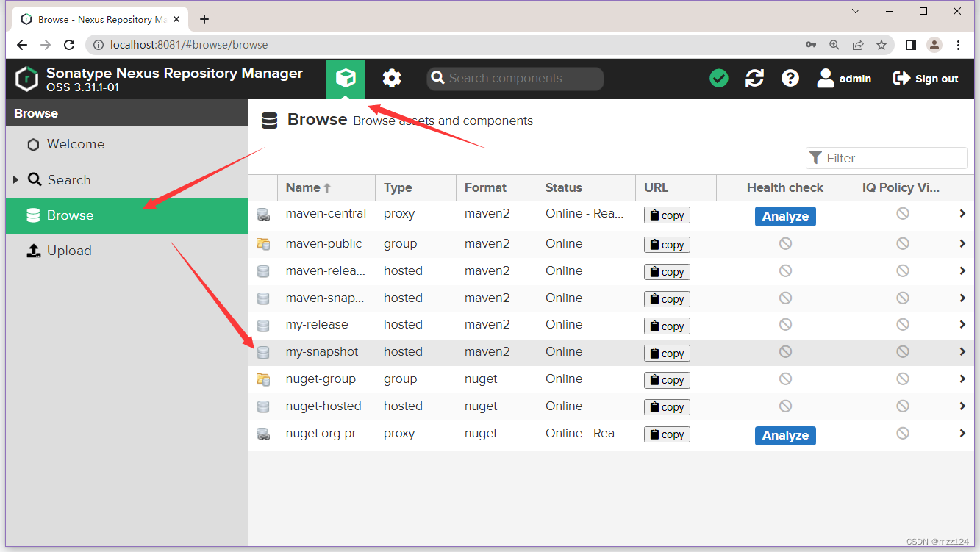Bookmark this page with the star icon

click(x=881, y=45)
